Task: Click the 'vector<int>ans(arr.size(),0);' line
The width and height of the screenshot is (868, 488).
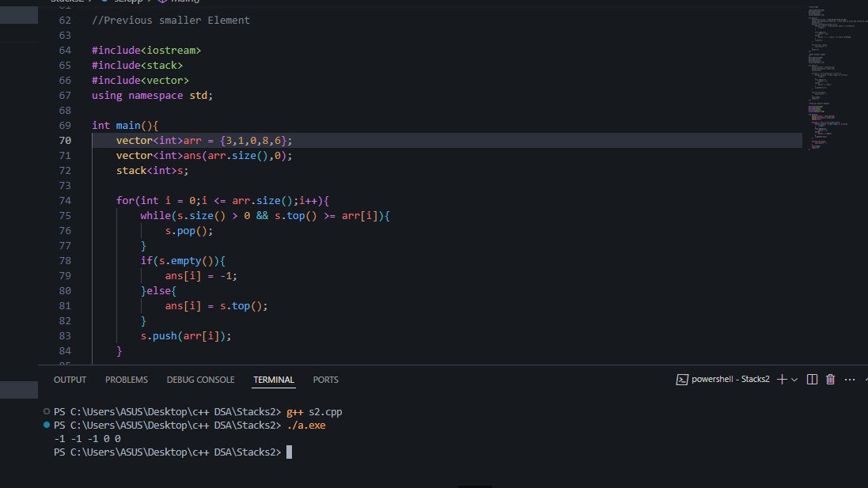Action: [x=203, y=156]
